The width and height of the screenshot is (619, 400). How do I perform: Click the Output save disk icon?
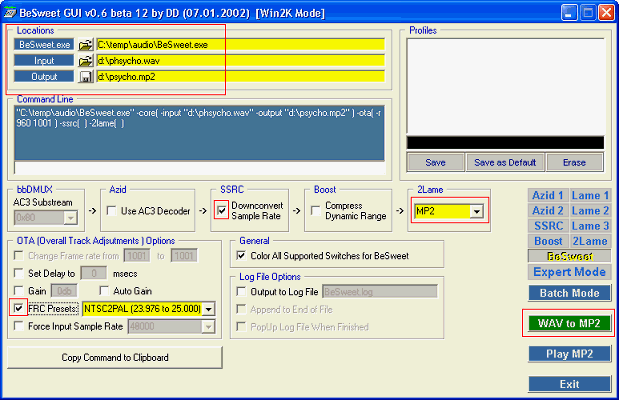tap(85, 77)
